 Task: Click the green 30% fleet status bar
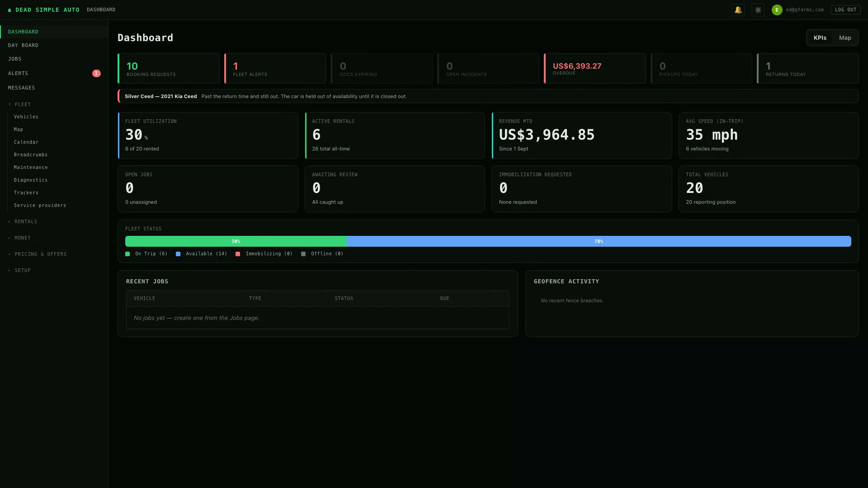(x=236, y=241)
